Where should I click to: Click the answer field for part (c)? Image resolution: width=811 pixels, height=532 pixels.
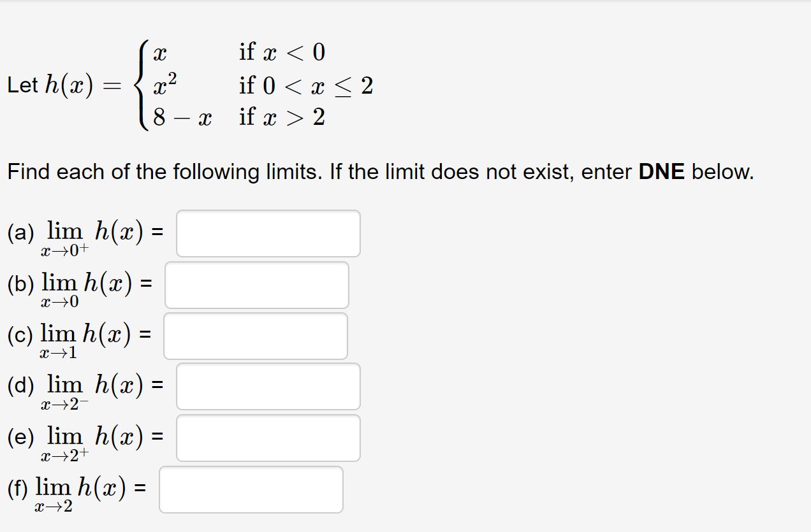(256, 335)
